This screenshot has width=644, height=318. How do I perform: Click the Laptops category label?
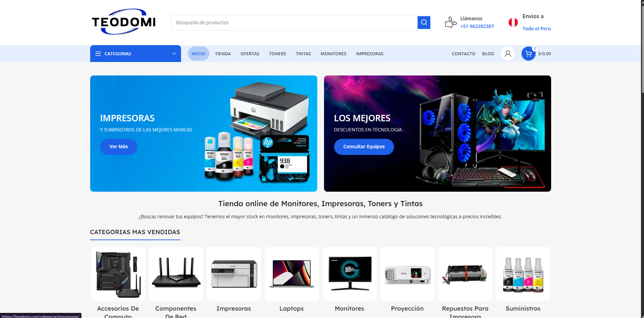(292, 309)
